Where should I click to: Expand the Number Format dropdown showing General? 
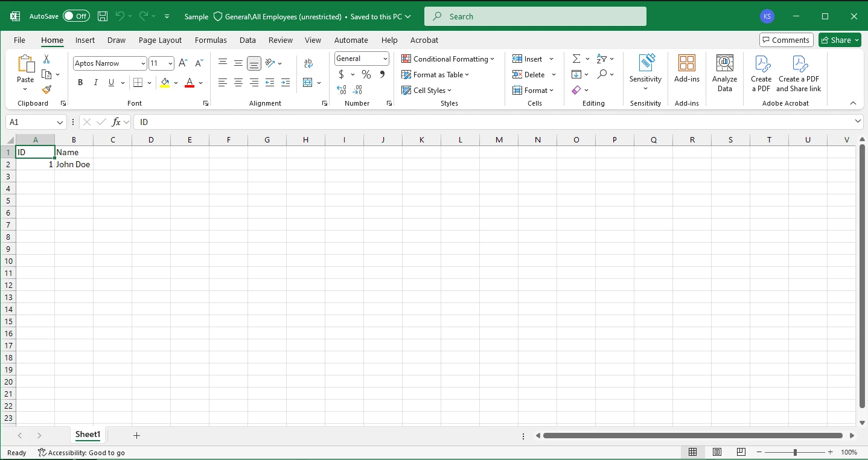[385, 59]
